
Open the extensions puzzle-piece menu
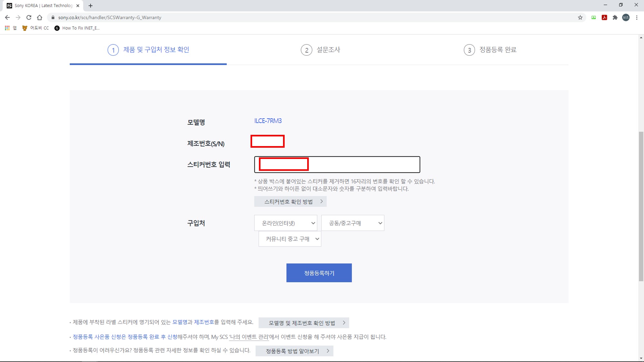point(615,17)
